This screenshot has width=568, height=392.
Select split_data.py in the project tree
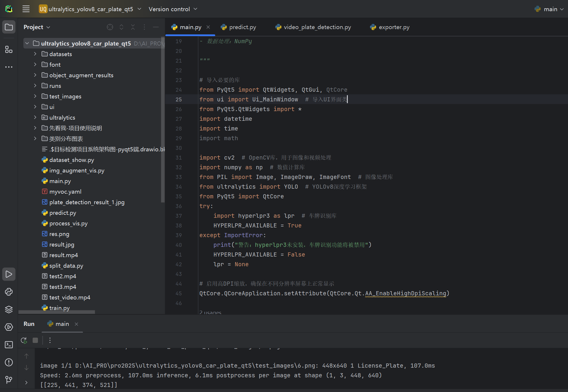pos(66,266)
